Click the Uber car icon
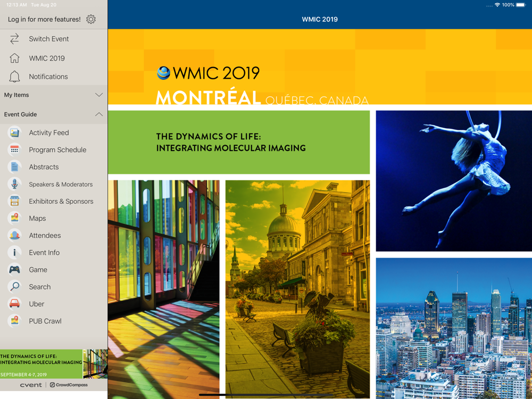The width and height of the screenshot is (532, 399). pos(14,304)
